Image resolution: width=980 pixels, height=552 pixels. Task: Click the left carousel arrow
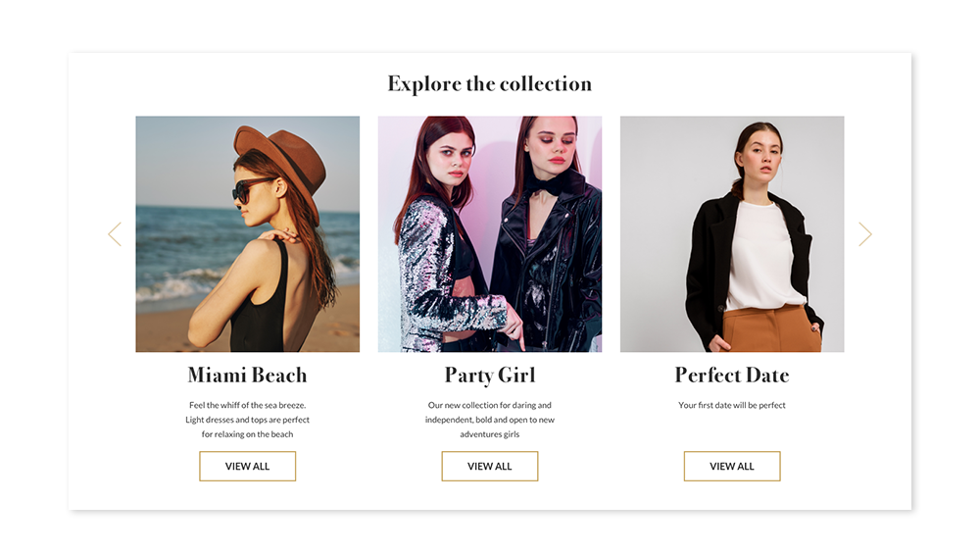tap(115, 234)
